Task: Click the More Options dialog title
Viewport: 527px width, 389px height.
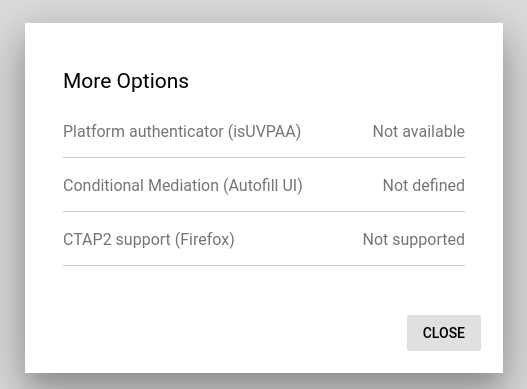Action: 126,81
